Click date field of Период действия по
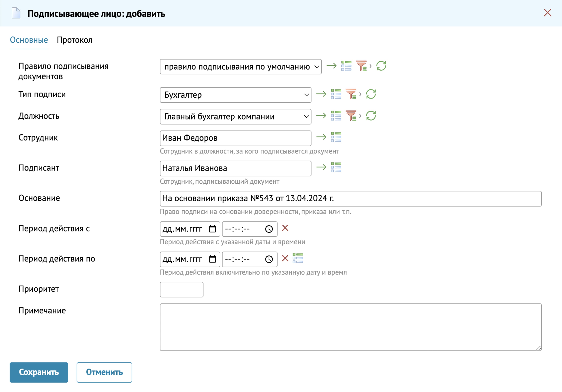The width and height of the screenshot is (562, 392). pos(190,259)
